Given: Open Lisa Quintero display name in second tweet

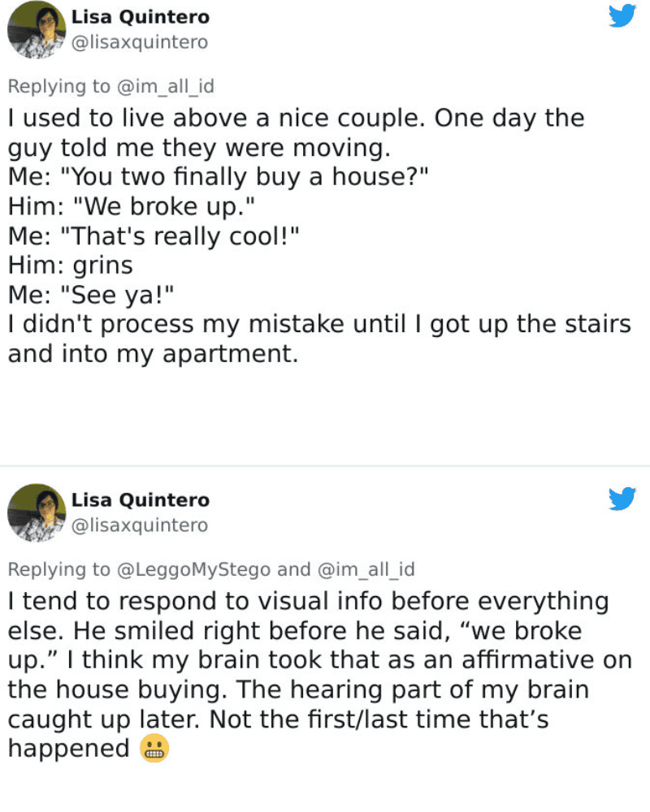Looking at the screenshot, I should click(x=141, y=500).
